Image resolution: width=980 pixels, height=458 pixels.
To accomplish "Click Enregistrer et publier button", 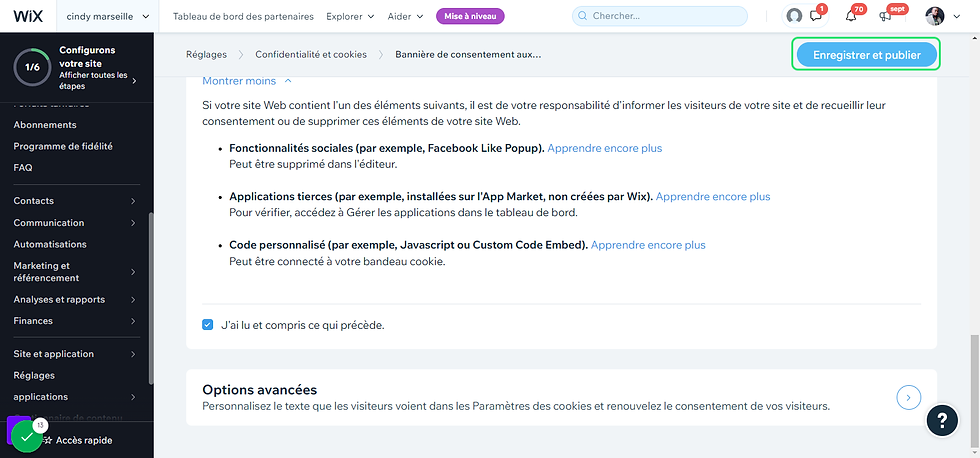I will (867, 55).
